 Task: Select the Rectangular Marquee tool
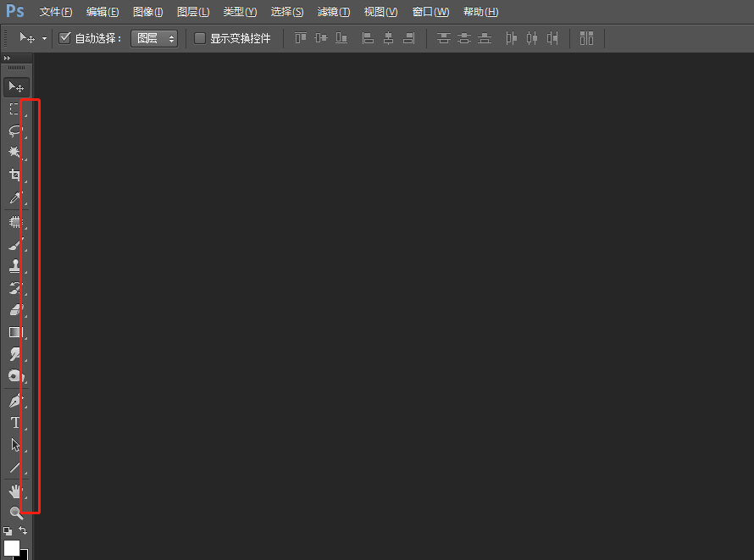15,109
